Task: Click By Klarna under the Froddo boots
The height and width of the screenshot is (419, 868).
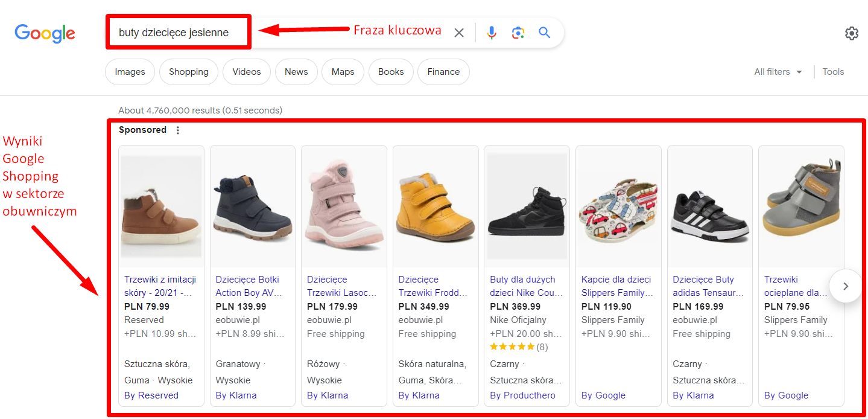Action: coord(419,395)
